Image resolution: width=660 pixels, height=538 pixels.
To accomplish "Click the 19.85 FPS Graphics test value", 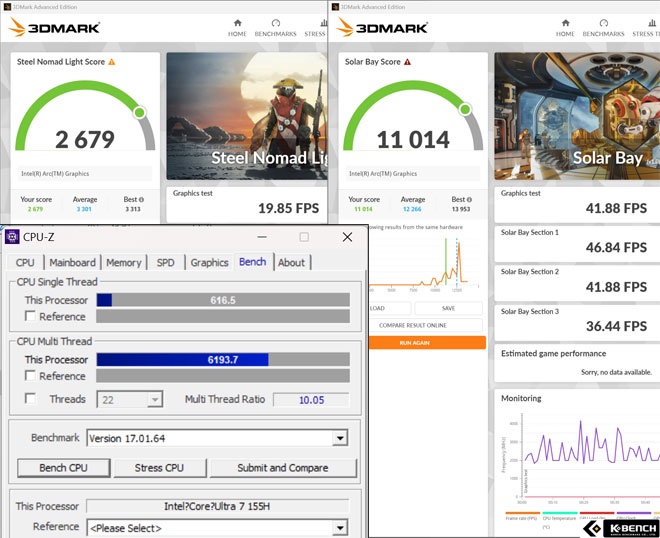I will pos(288,208).
